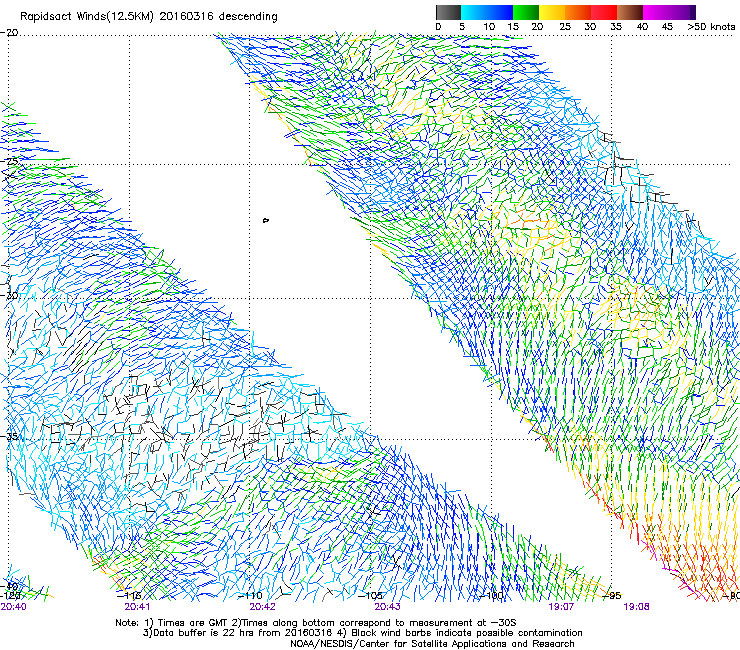Screen dimensions: 740x650
Task: Click the '-25' latitude label
Action: pos(9,161)
